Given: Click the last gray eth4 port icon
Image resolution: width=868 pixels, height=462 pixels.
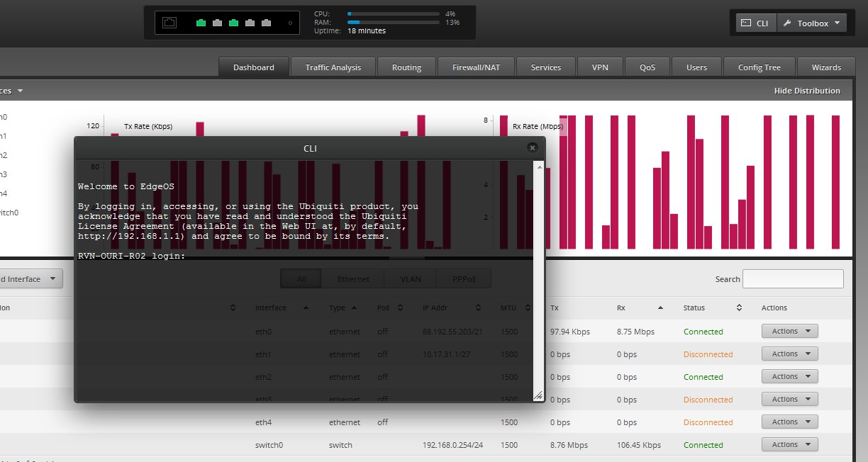Looking at the screenshot, I should click(x=266, y=23).
